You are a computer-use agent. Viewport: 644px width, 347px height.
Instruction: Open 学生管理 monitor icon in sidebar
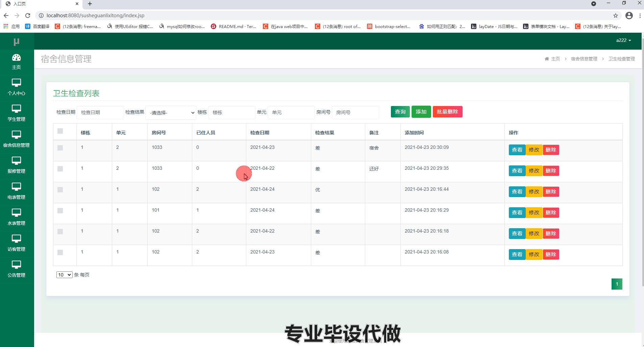point(16,109)
